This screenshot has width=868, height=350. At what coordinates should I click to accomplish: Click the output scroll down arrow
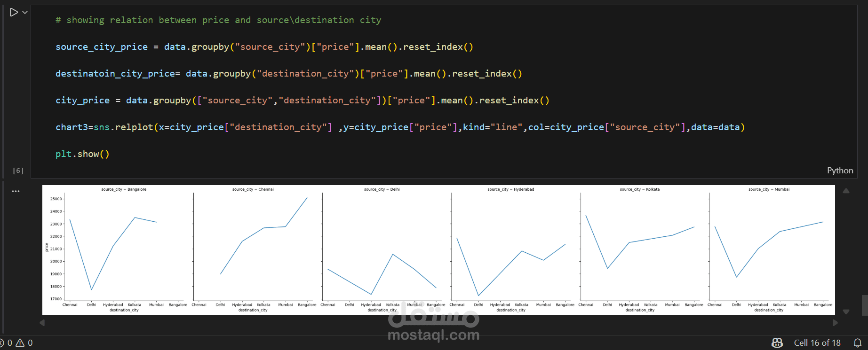[x=846, y=311]
